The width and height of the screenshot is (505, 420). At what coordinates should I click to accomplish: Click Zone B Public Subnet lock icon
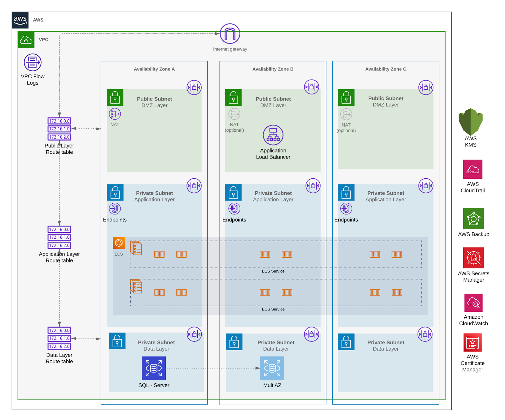(x=233, y=98)
